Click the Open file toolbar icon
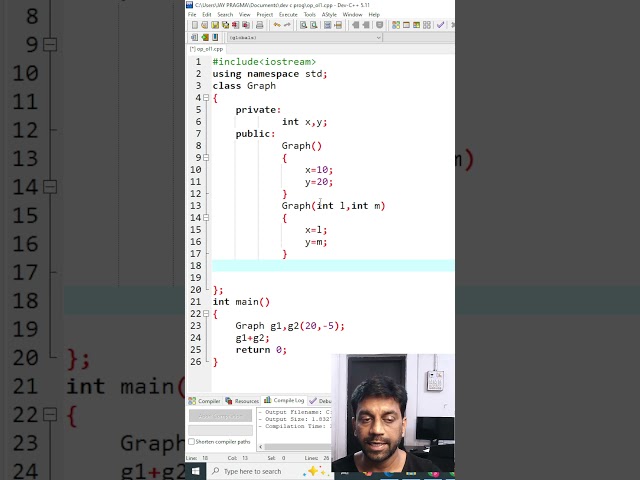This screenshot has width=640, height=480. coord(204,25)
